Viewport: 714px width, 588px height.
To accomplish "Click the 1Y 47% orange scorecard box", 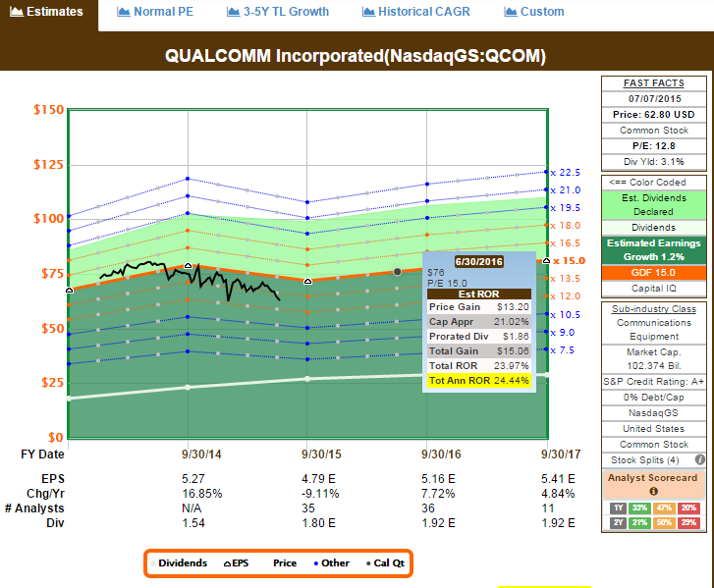I will 664,508.
